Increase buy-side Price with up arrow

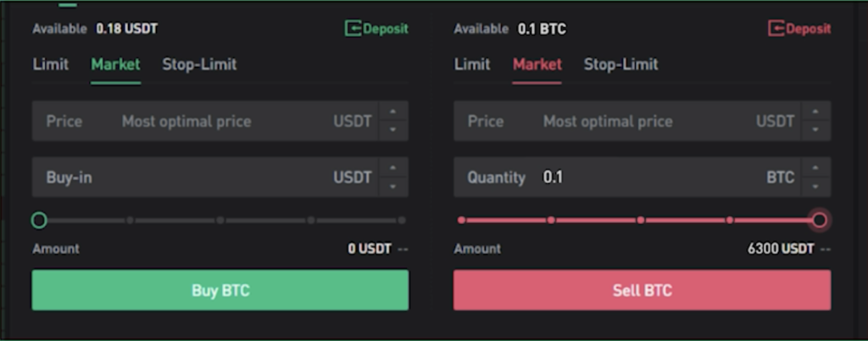tap(392, 112)
